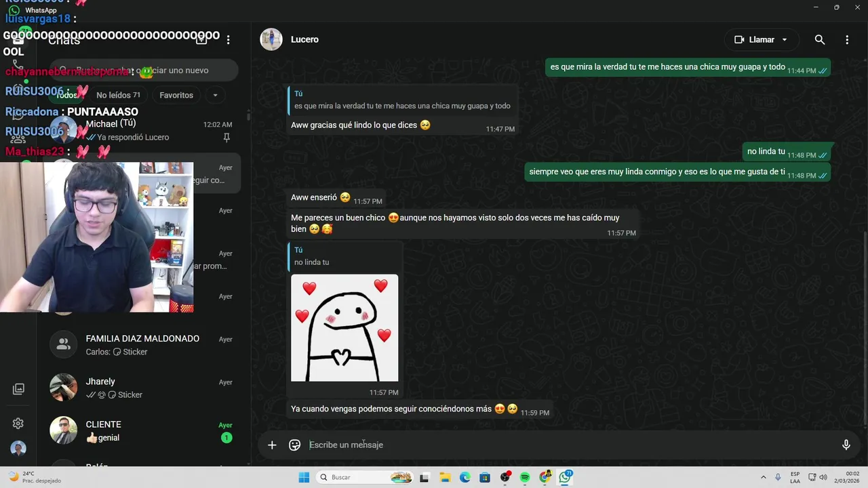Open own profile avatar in sidebar
Viewport: 868px width, 488px height.
(x=18, y=449)
